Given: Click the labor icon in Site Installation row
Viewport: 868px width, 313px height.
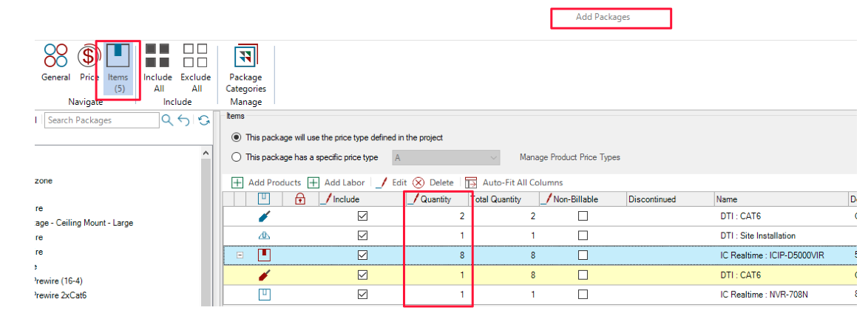Looking at the screenshot, I should [x=265, y=235].
